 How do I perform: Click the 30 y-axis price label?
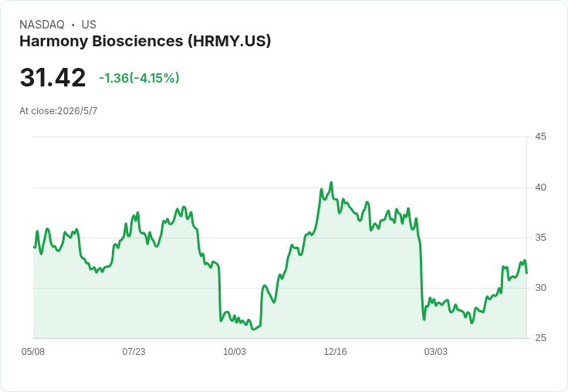click(x=540, y=288)
